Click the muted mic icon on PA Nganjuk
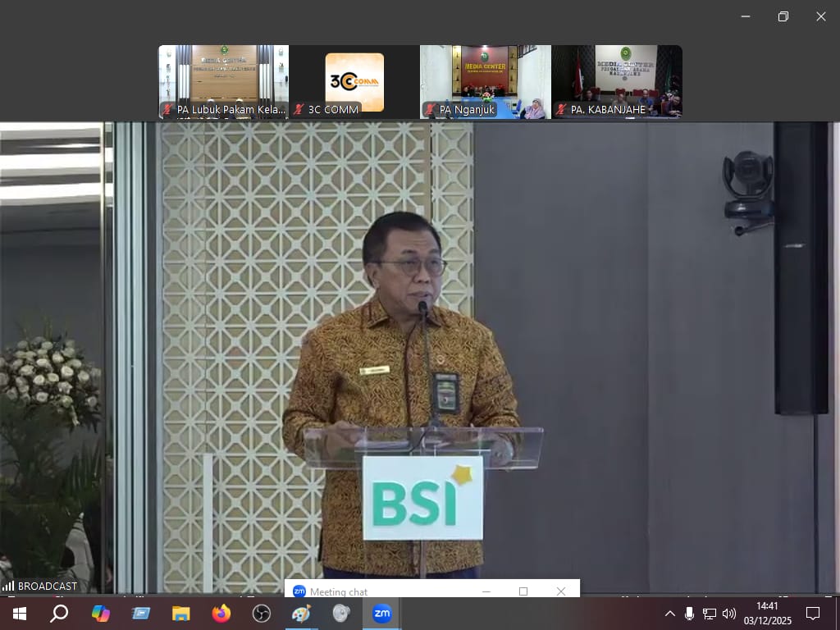 click(430, 109)
